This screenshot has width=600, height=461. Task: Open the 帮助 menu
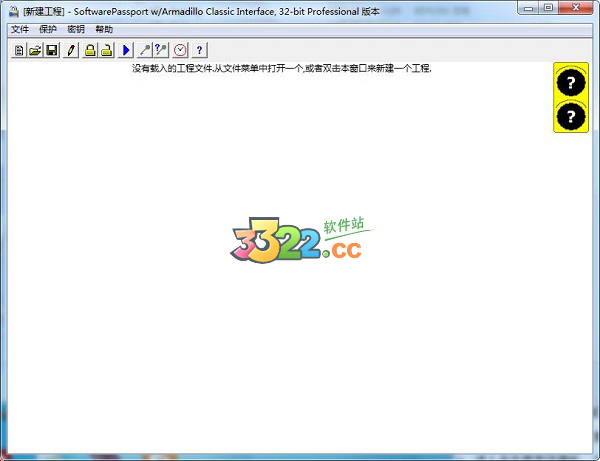pos(104,29)
